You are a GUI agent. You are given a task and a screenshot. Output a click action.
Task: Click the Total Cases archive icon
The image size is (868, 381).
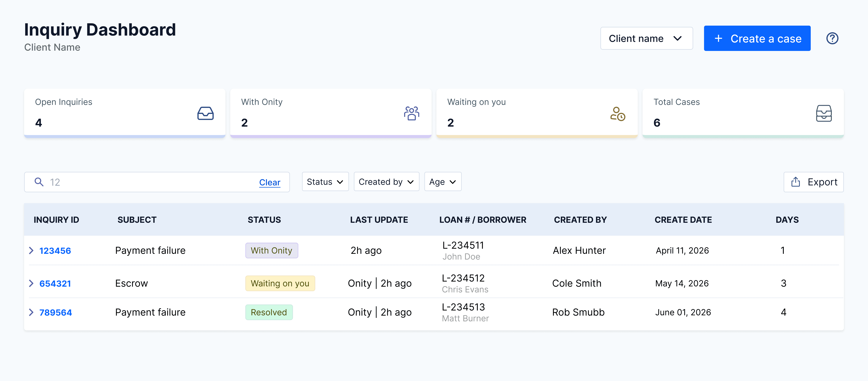coord(824,113)
